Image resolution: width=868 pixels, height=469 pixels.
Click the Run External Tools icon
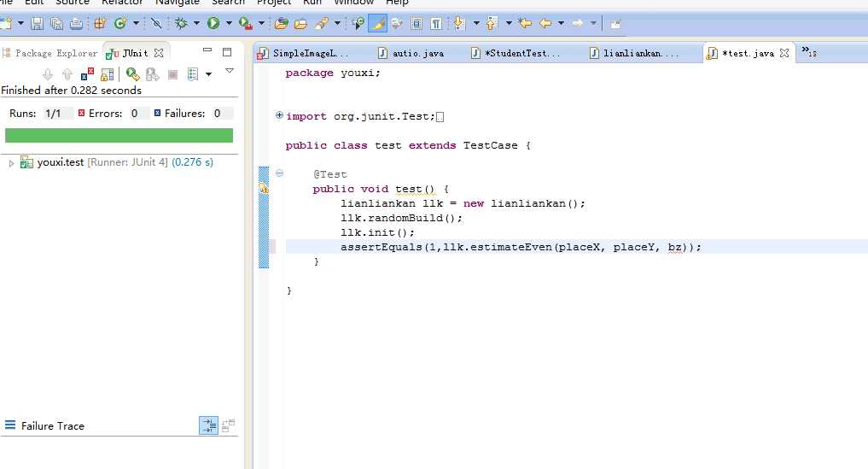245,23
